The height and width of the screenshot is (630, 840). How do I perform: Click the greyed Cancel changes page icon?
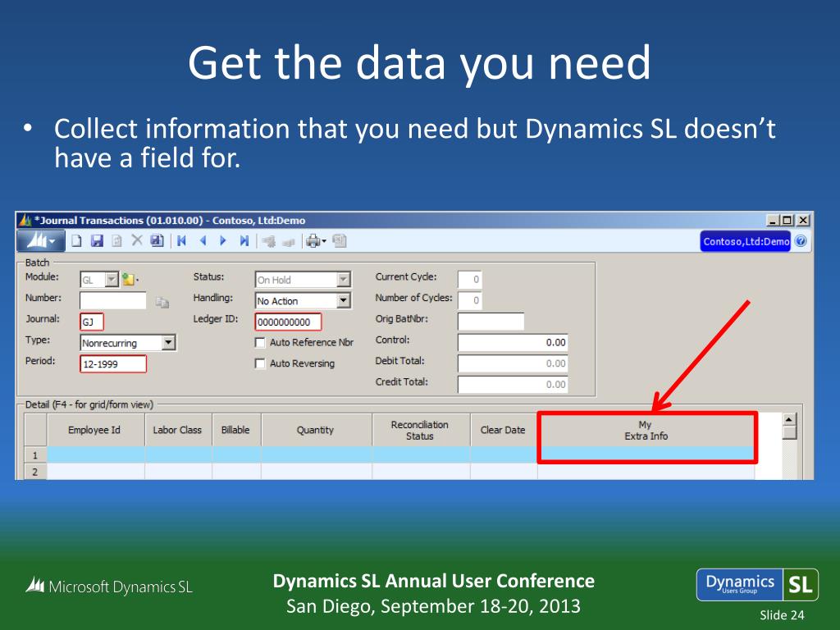[116, 241]
